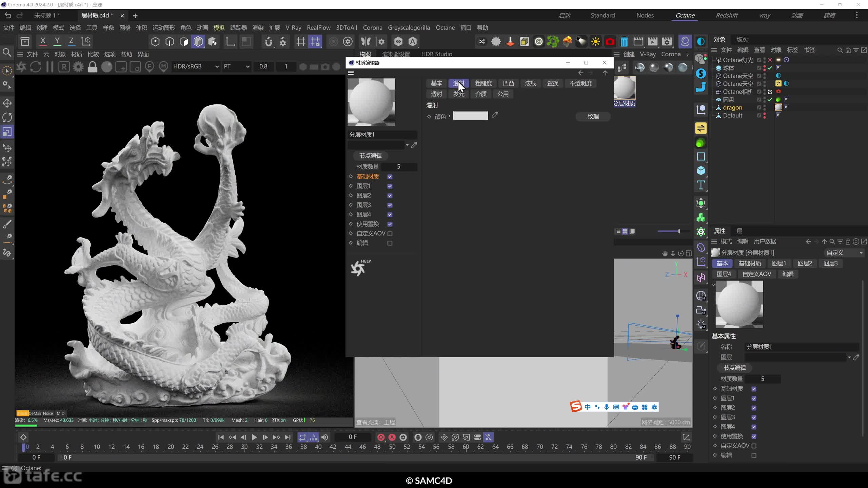This screenshot has height=488, width=868.
Task: Switch to the 粗糙度 tab in material editor
Action: [x=483, y=83]
